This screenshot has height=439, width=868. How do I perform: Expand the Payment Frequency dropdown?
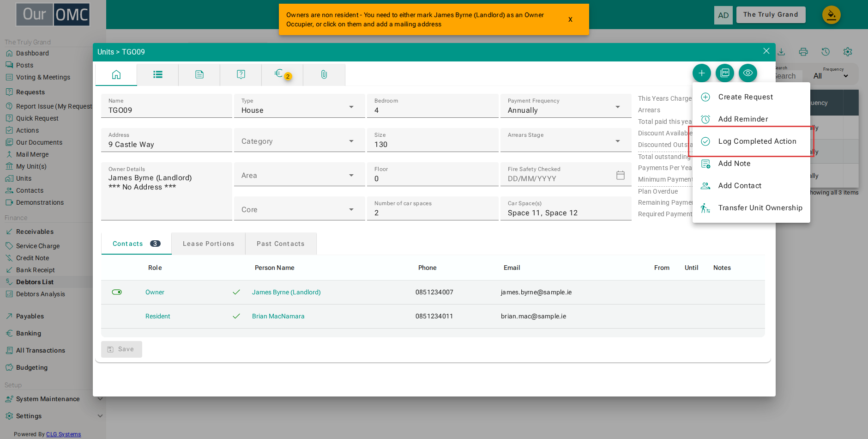click(566, 106)
